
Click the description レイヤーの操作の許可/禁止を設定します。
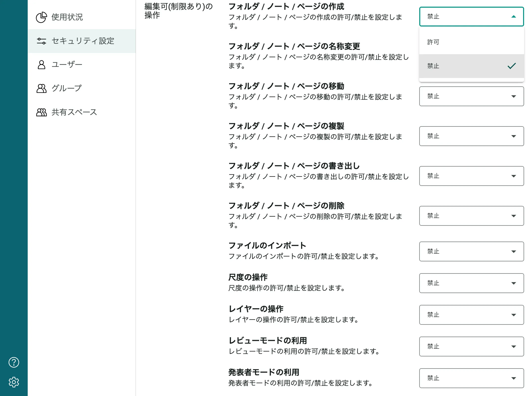tap(293, 320)
